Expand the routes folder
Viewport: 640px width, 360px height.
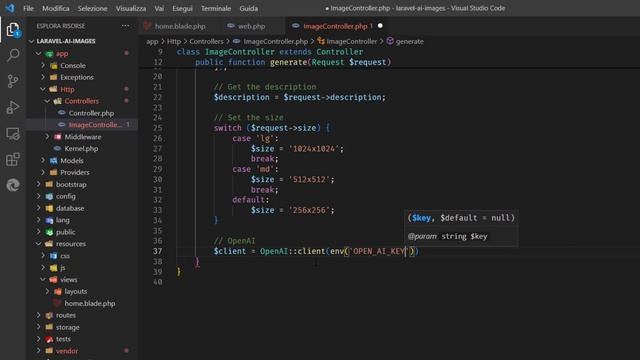(x=38, y=315)
